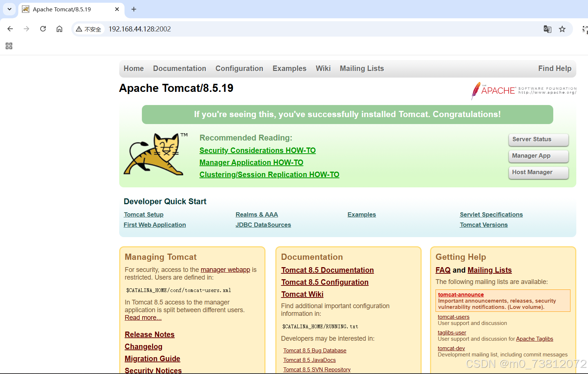The width and height of the screenshot is (588, 374).
Task: Open the Migration Guide link
Action: tap(152, 359)
